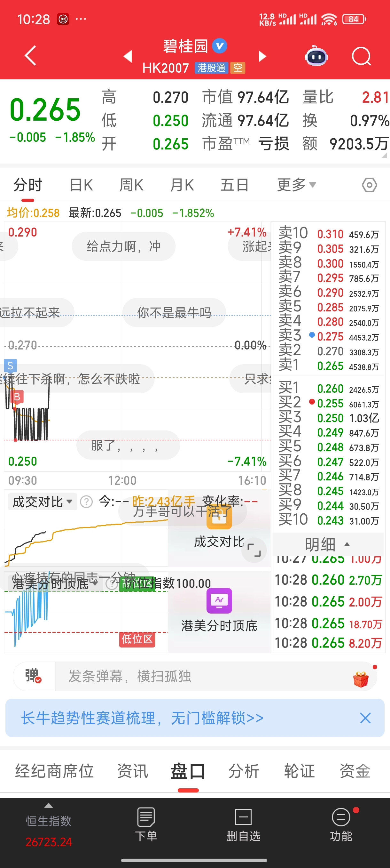Go to the previous stock with left triangle
Screen dimensions: 390x868
click(x=128, y=56)
